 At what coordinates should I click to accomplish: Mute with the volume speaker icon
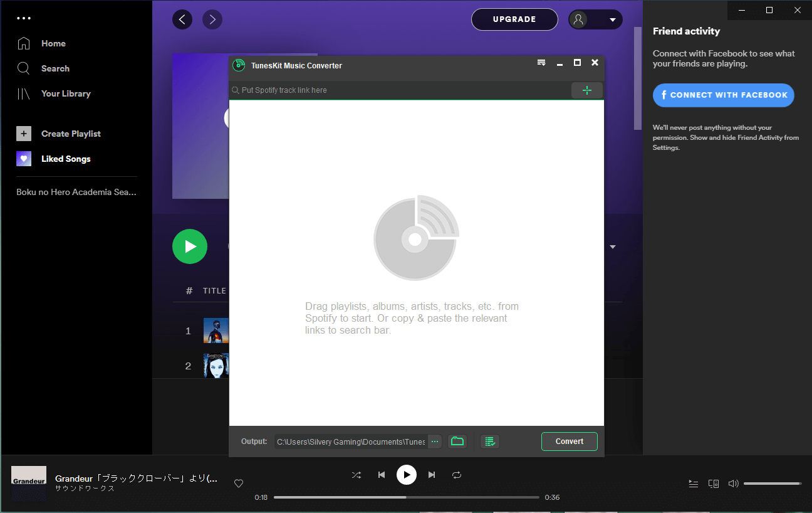click(x=733, y=484)
